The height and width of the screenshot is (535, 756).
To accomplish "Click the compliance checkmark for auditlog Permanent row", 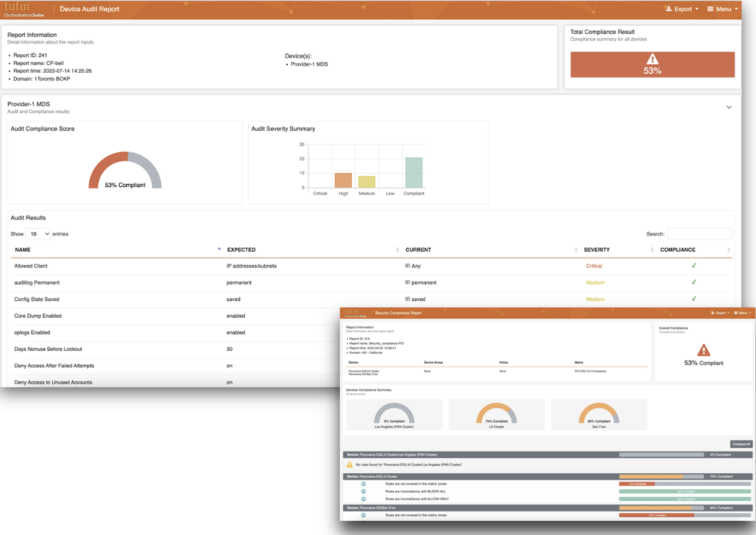I will pyautogui.click(x=694, y=282).
